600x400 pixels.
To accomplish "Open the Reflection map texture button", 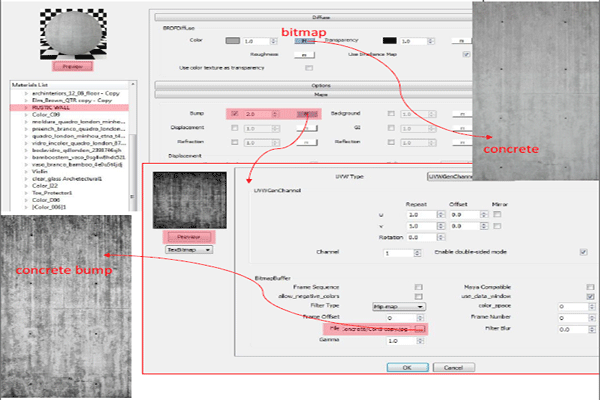I will click(x=462, y=142).
